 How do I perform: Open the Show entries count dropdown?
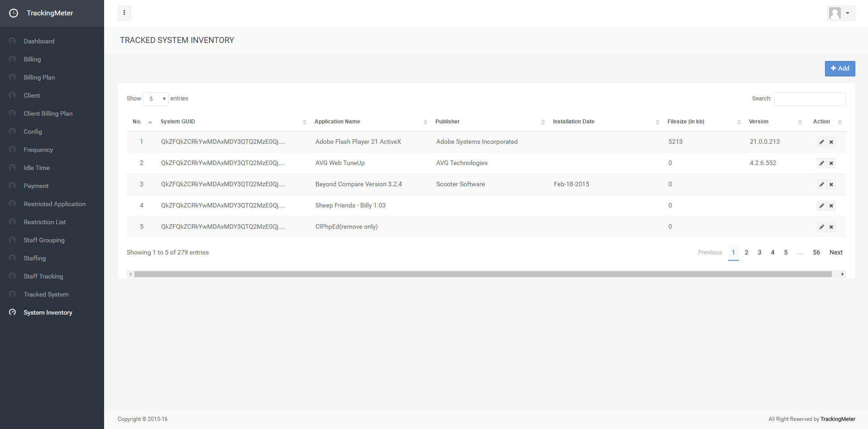[156, 99]
